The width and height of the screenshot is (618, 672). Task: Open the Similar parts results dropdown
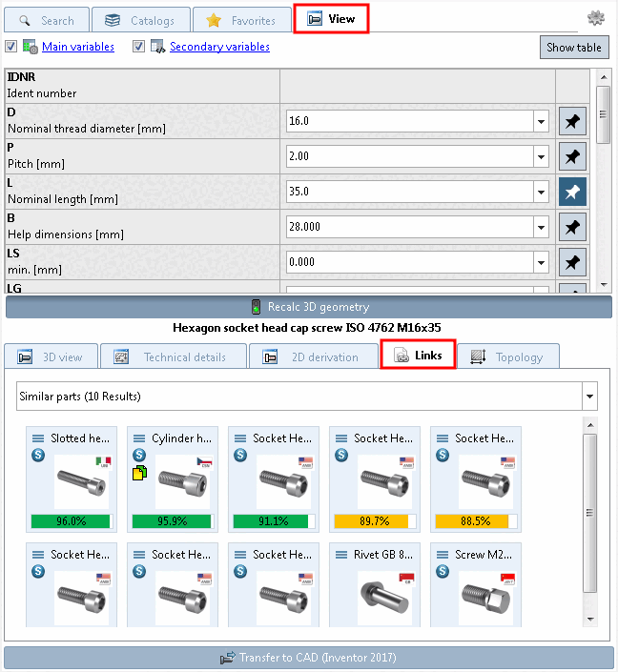click(x=589, y=397)
